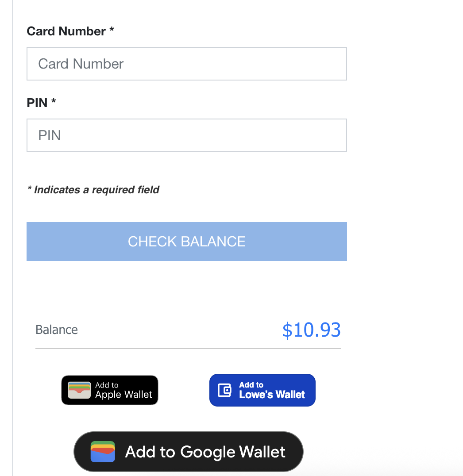The width and height of the screenshot is (463, 476).
Task: Click the small 'Add to' text above Lowe's Wallet
Action: click(251, 385)
